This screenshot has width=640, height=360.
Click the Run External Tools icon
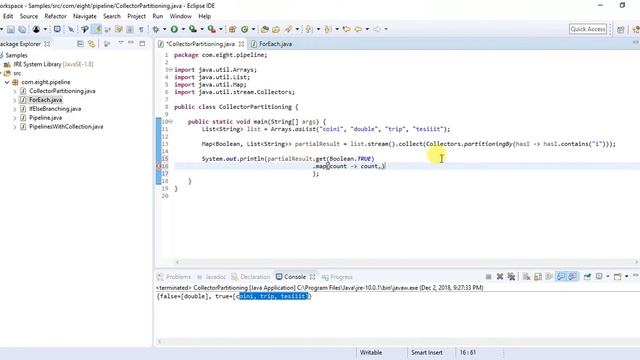click(x=211, y=29)
